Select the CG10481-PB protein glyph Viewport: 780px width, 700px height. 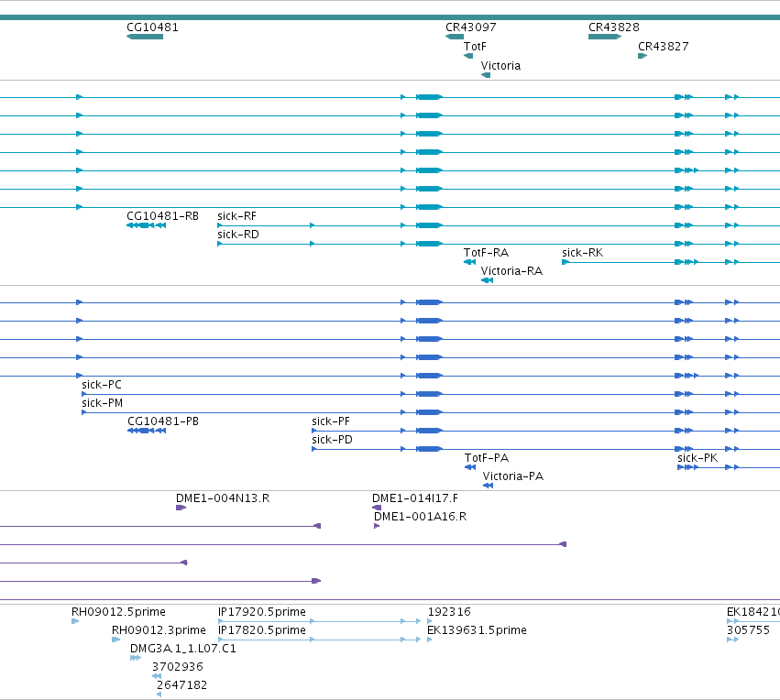(147, 431)
